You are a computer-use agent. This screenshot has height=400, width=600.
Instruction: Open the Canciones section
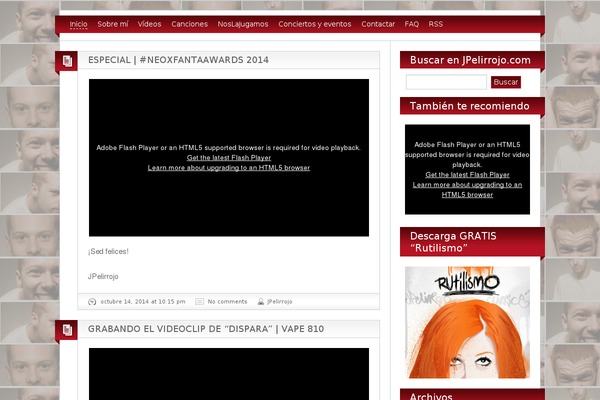tap(189, 24)
